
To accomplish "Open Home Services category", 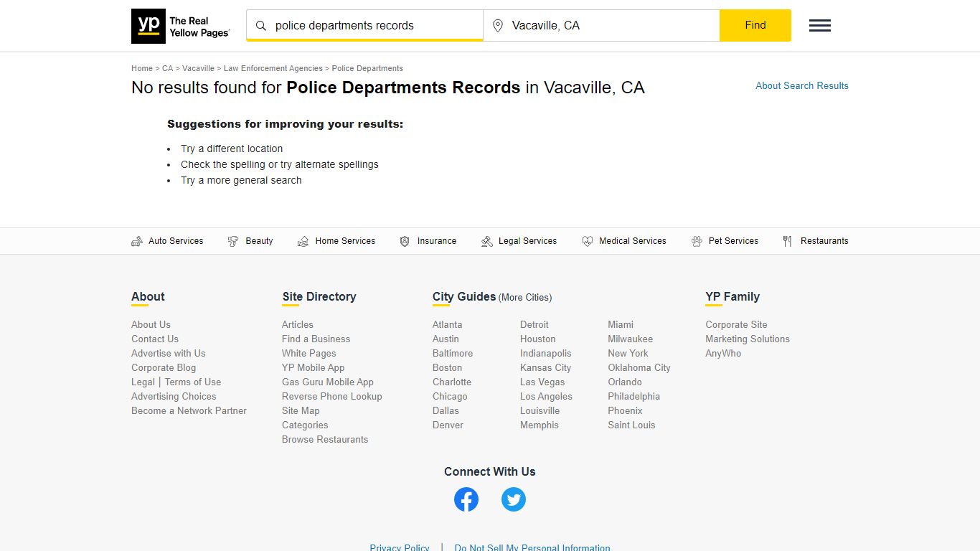I will 345,241.
